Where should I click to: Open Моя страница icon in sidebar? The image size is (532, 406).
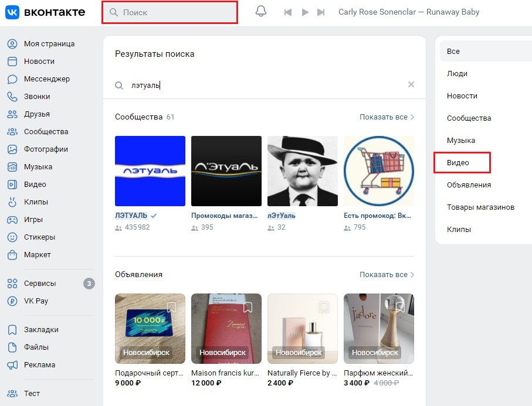12,44
